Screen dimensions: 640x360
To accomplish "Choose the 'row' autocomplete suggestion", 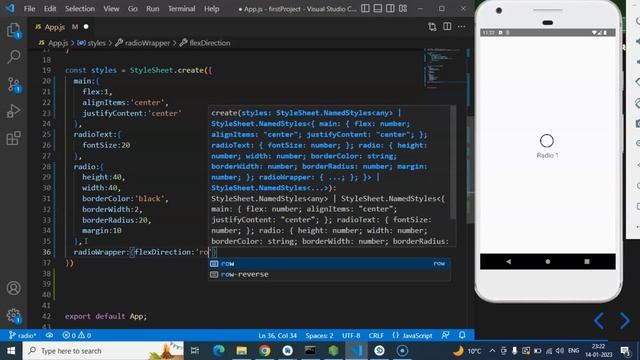I will click(329, 264).
